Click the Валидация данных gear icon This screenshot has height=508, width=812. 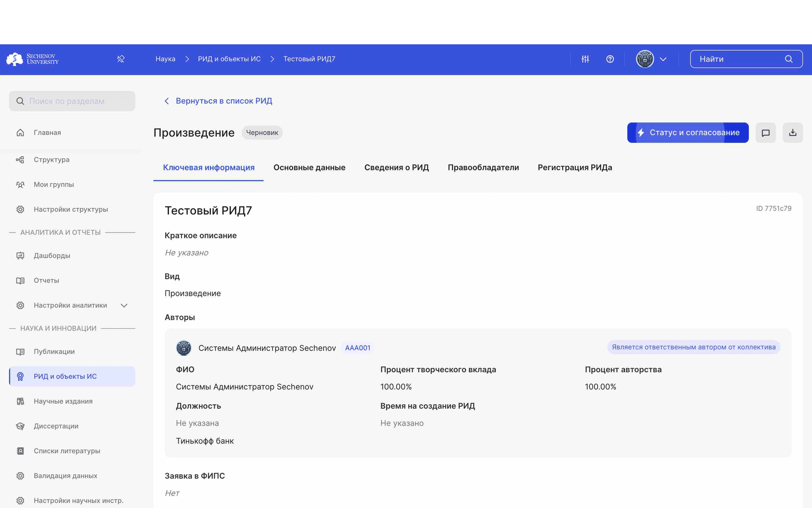20,476
